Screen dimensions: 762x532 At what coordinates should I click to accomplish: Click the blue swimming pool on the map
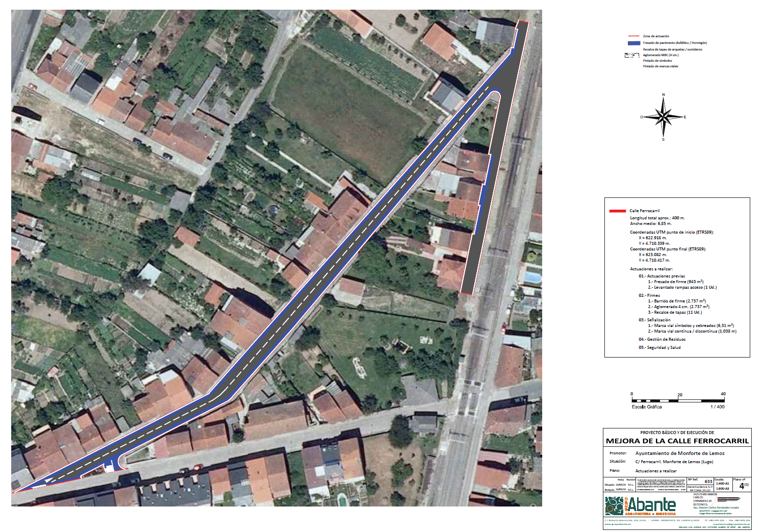[x=532, y=277]
